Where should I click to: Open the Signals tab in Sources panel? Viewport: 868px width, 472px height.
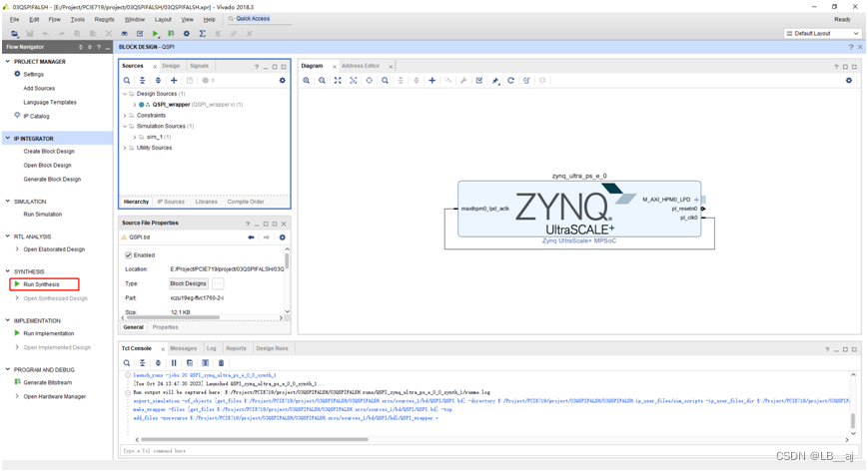pyautogui.click(x=199, y=66)
